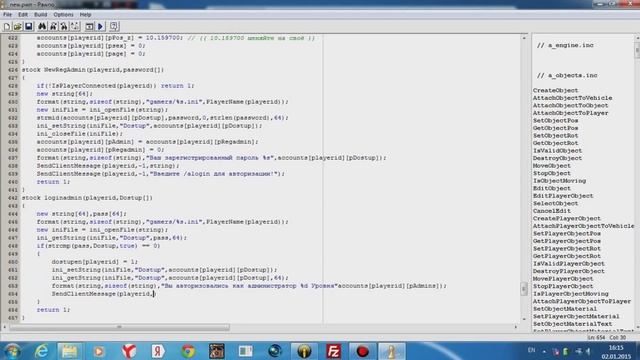Place cursor on 'dostupen[playerid] = 1;' line

(95, 262)
